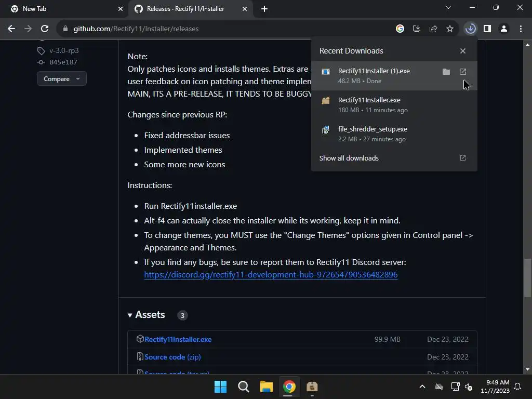Close the Recent Downloads popup
Image resolution: width=532 pixels, height=399 pixels.
tap(463, 51)
